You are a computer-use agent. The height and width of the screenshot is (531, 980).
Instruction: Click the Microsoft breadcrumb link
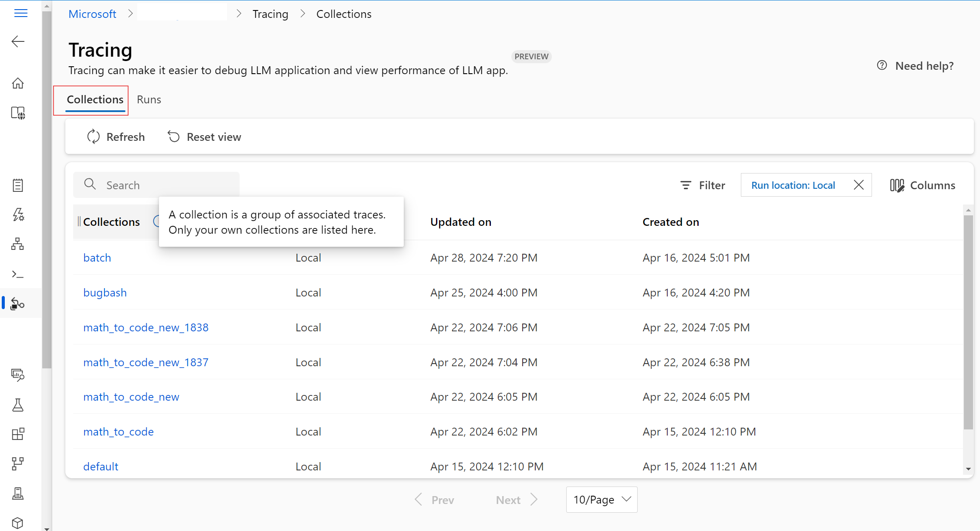pos(92,14)
